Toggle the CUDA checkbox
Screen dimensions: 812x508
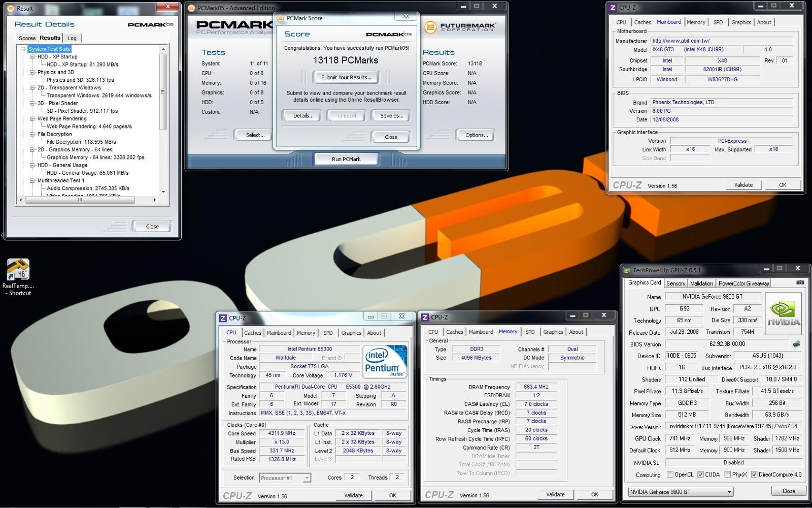click(700, 474)
